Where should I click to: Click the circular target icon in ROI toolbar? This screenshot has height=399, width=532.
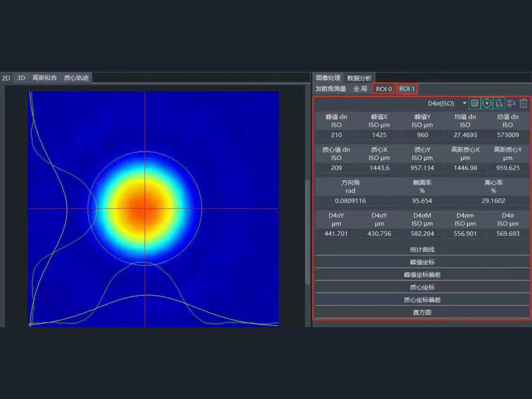(x=487, y=103)
